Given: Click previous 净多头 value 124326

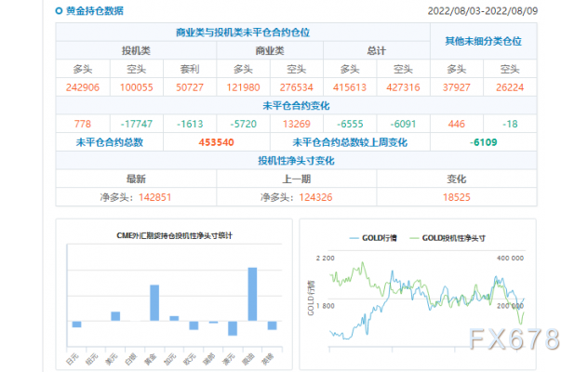Looking at the screenshot, I should pos(315,197).
